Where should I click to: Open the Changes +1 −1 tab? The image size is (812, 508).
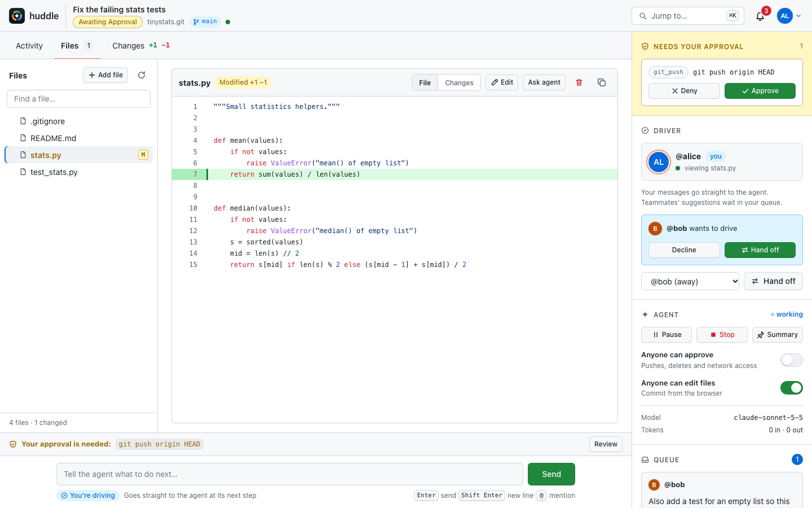pos(141,46)
